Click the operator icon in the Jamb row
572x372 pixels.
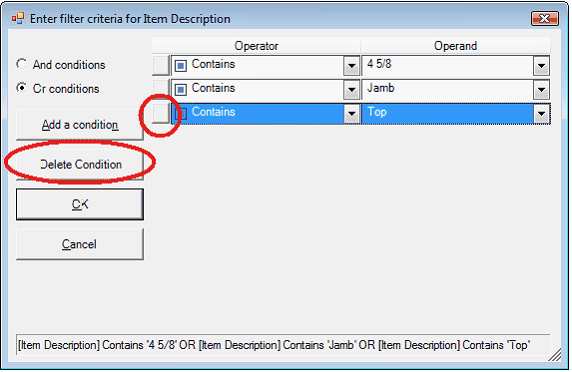[x=181, y=89]
